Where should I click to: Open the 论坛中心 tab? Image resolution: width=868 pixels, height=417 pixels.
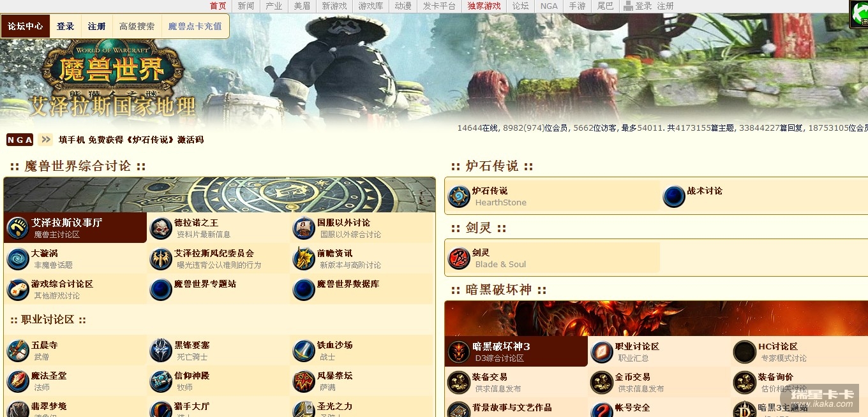[26, 26]
